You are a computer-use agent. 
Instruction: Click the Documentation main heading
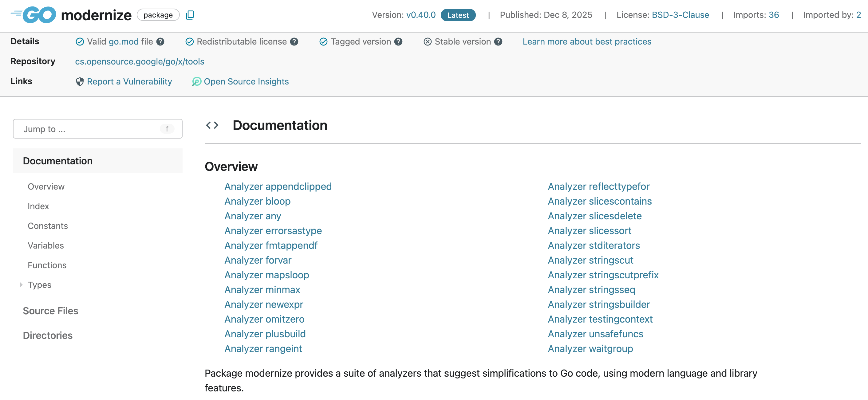click(x=280, y=125)
